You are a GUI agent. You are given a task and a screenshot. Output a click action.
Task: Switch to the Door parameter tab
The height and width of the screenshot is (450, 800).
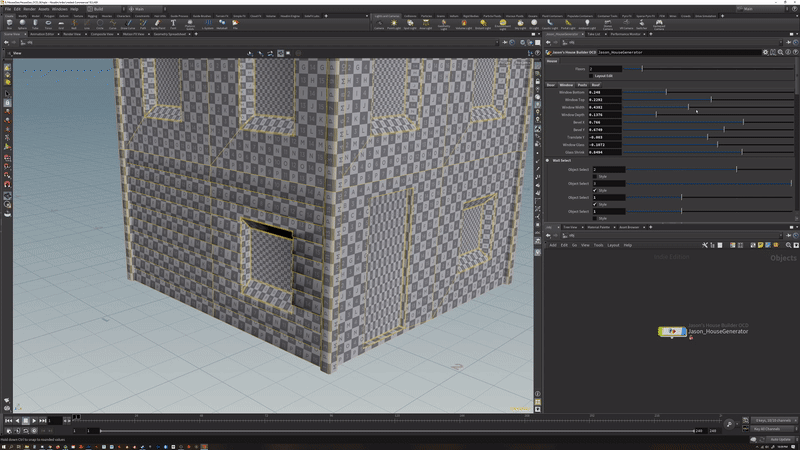click(551, 85)
